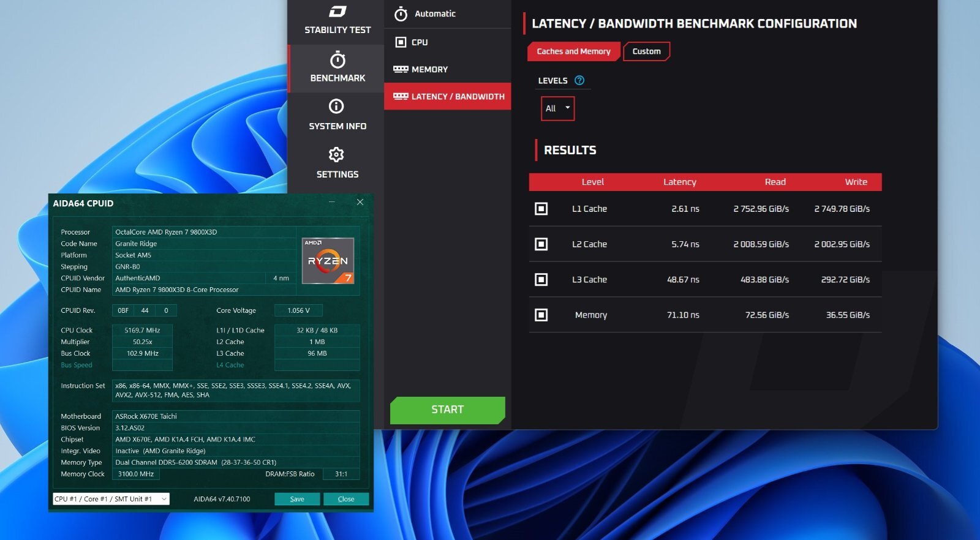Image resolution: width=980 pixels, height=540 pixels.
Task: Click L2 Cache write value 2 002.95 GiB/s
Action: tap(842, 244)
